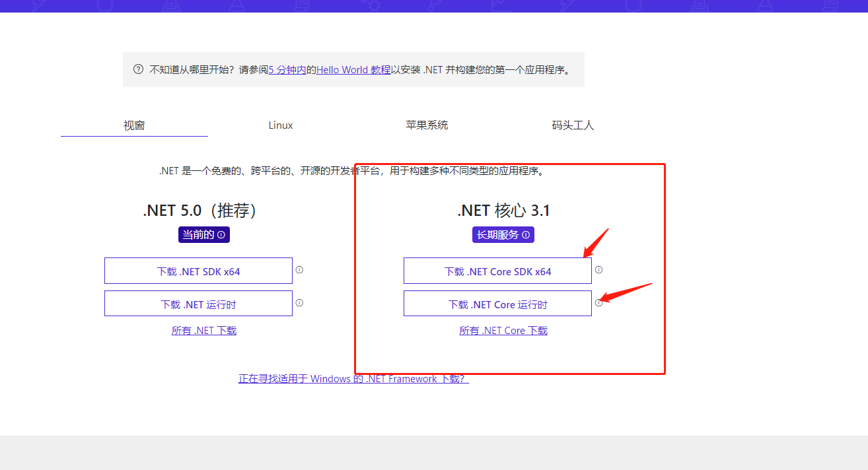
Task: Open the Hello World 教程 link
Action: pyautogui.click(x=353, y=69)
